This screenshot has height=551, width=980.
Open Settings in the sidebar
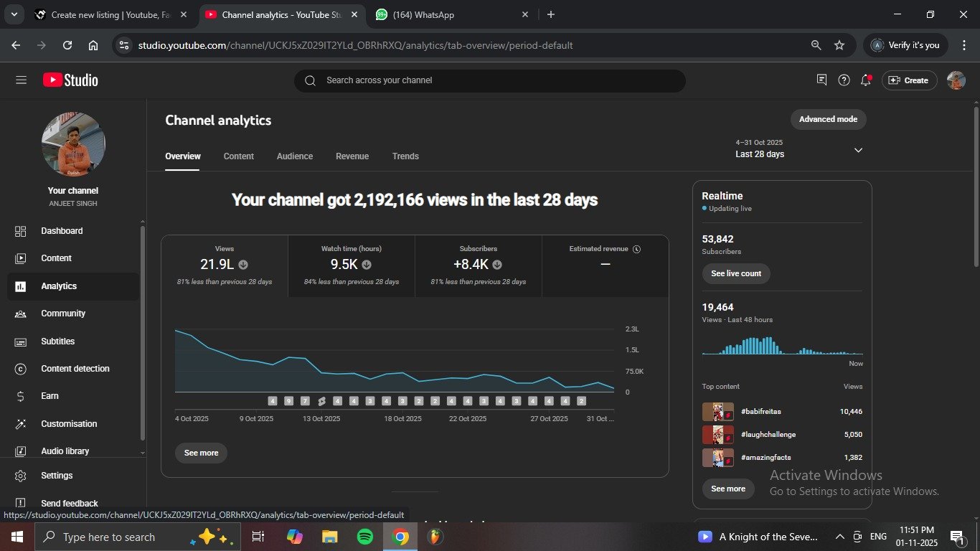pyautogui.click(x=57, y=476)
